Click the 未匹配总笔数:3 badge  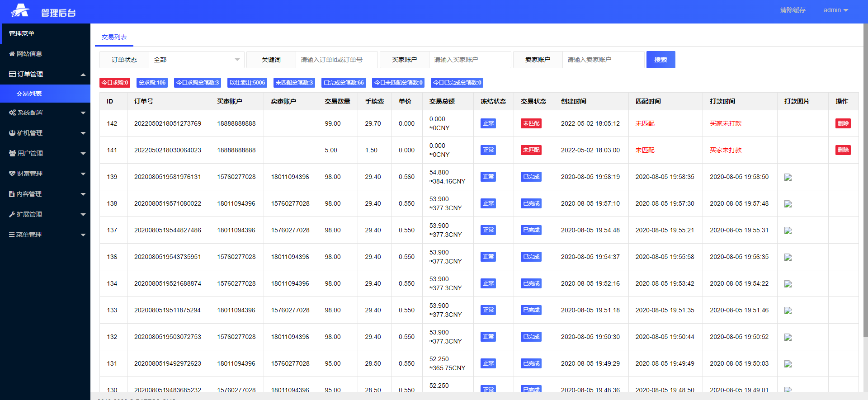tap(294, 83)
